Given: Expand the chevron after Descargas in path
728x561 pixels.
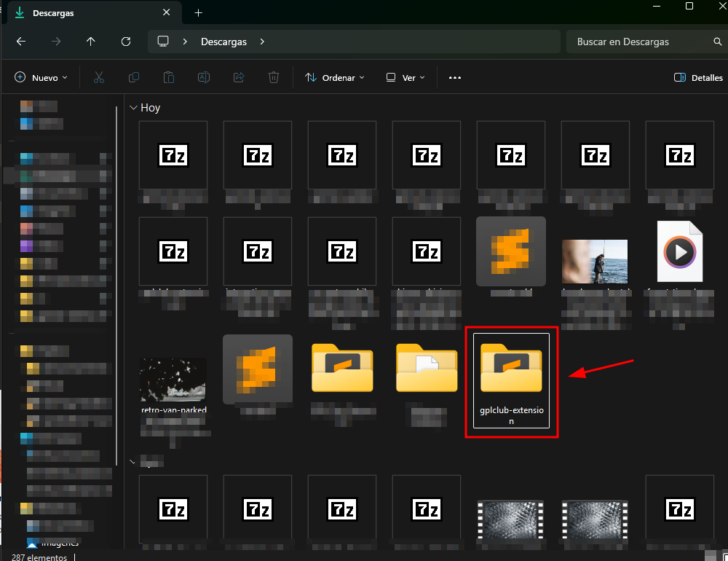Looking at the screenshot, I should (x=262, y=42).
